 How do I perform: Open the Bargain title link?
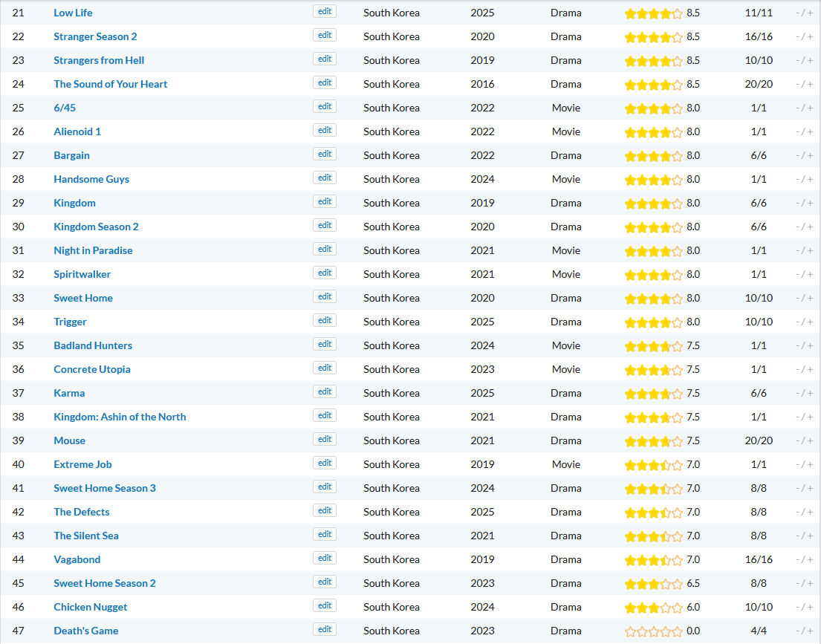pyautogui.click(x=72, y=155)
